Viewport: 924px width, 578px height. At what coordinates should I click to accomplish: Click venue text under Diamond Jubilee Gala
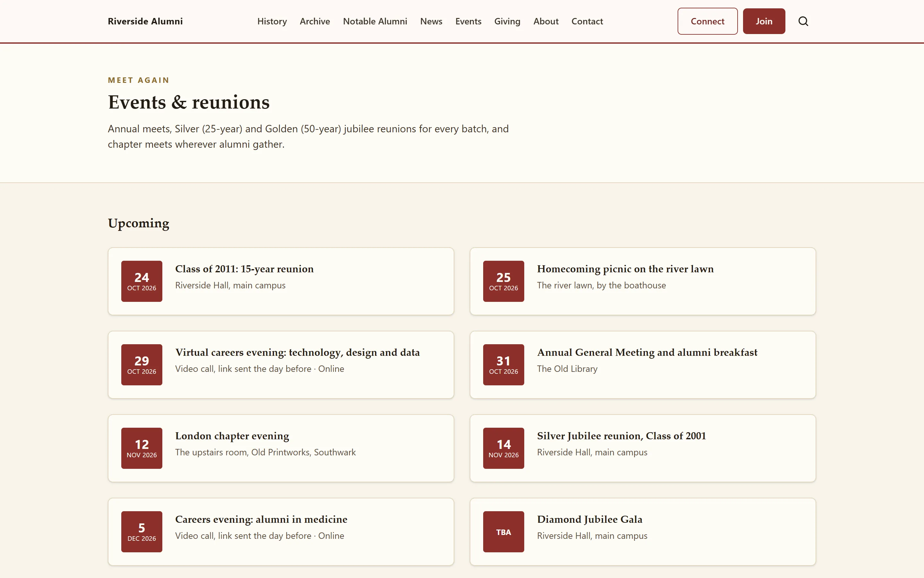pyautogui.click(x=592, y=536)
